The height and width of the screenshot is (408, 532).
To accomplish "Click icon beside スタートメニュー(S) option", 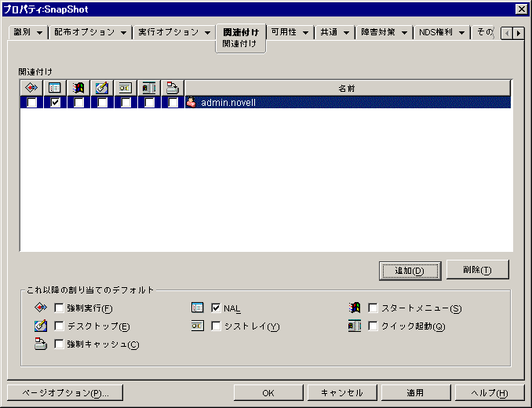I will click(x=354, y=308).
